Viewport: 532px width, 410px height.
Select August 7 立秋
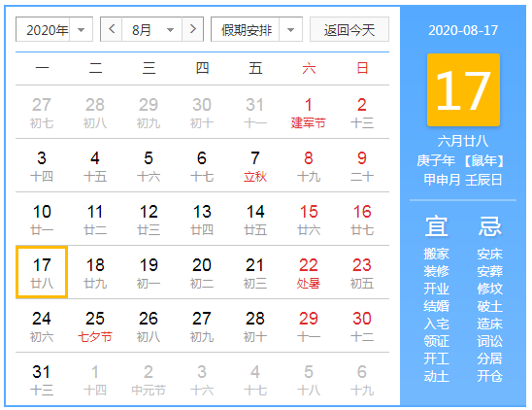point(255,166)
